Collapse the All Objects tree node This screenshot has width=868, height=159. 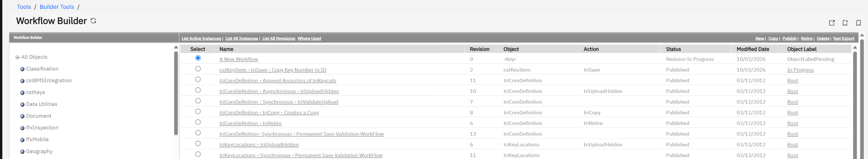point(17,57)
